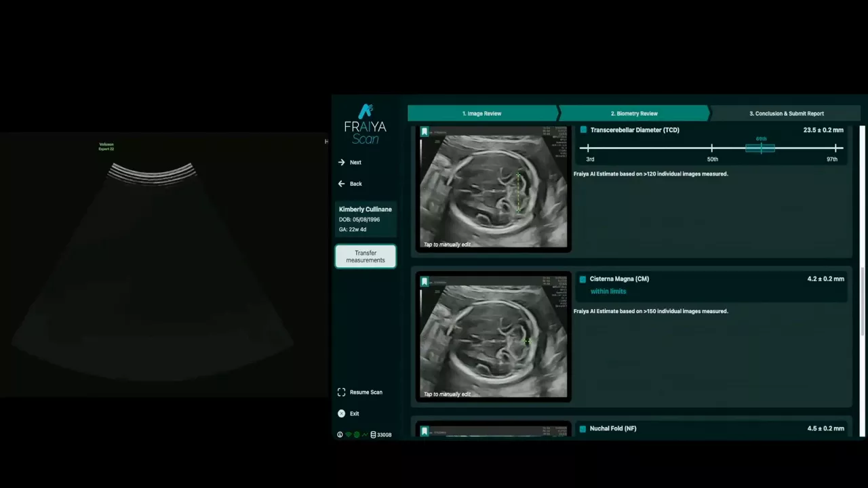The height and width of the screenshot is (488, 868).
Task: Toggle the Transcerebellar Diameter checkbox
Action: [583, 130]
